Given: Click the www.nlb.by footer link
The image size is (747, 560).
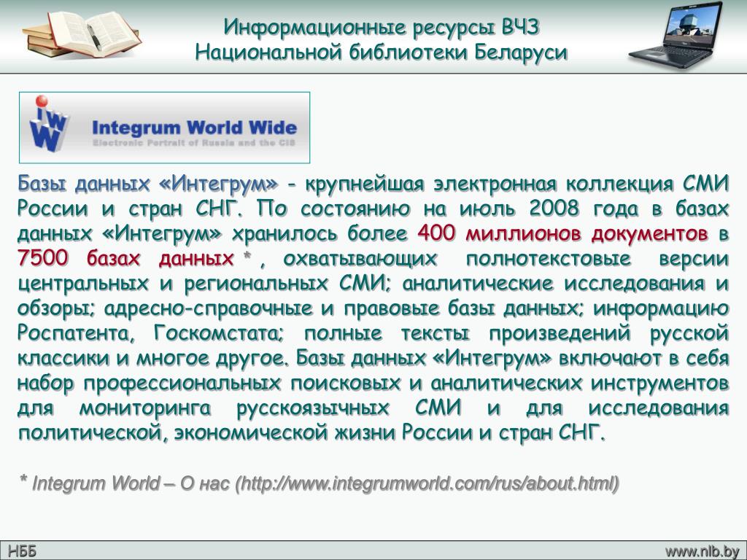Looking at the screenshot, I should [x=702, y=551].
